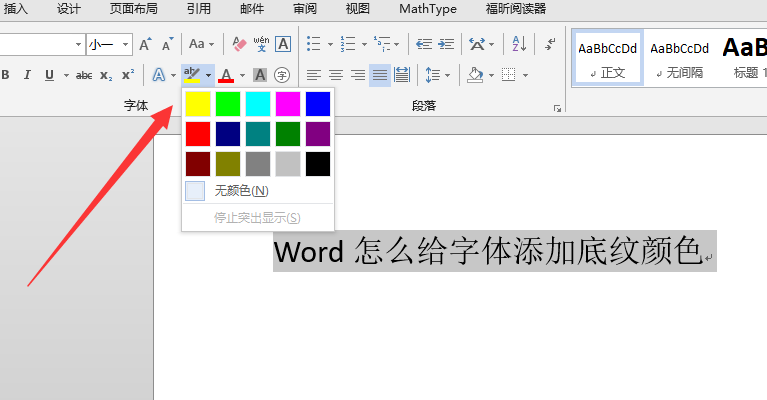Click the Clear Formatting eraser icon
Screen dimensions: 767x400
click(239, 44)
